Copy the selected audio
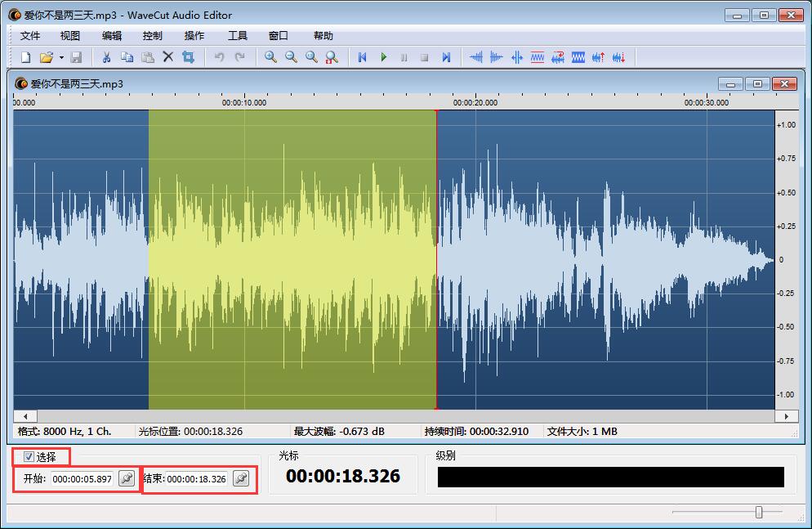 pos(127,57)
